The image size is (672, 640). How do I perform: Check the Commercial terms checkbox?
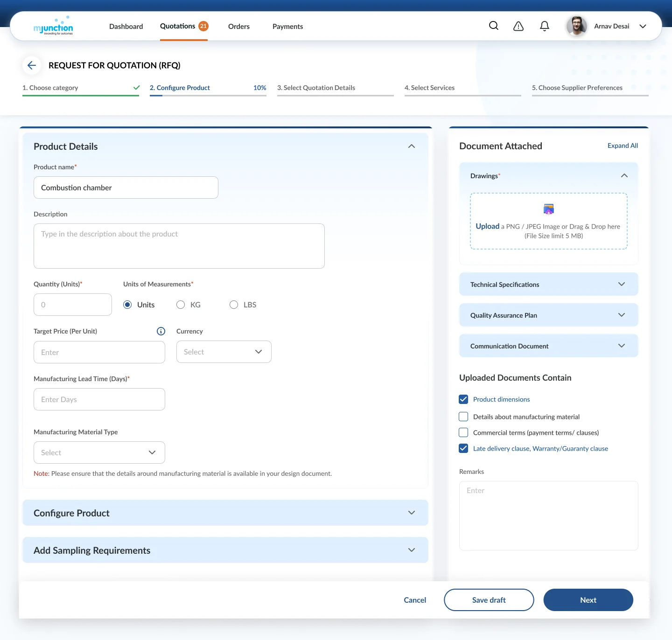(x=463, y=432)
